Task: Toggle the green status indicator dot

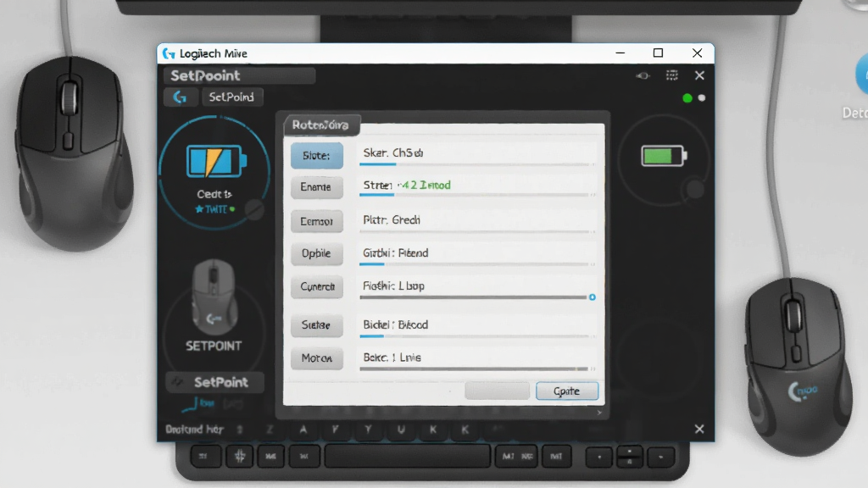Action: [x=687, y=98]
